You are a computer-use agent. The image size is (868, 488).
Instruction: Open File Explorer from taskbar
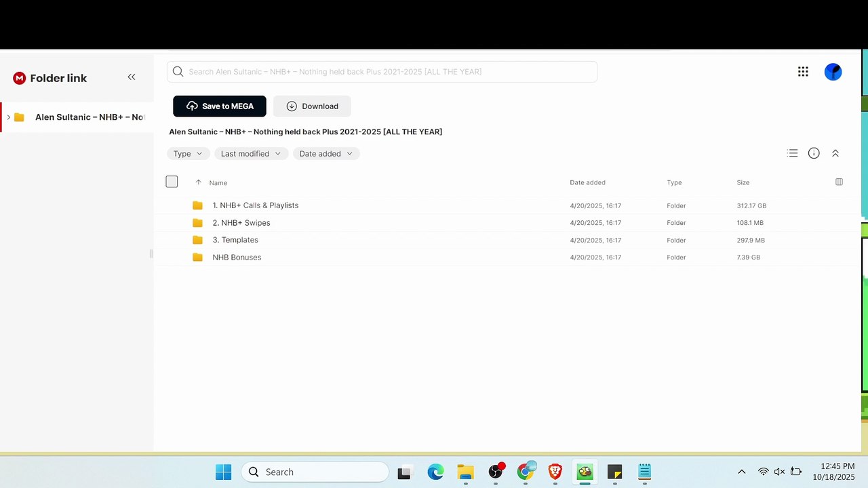(465, 472)
